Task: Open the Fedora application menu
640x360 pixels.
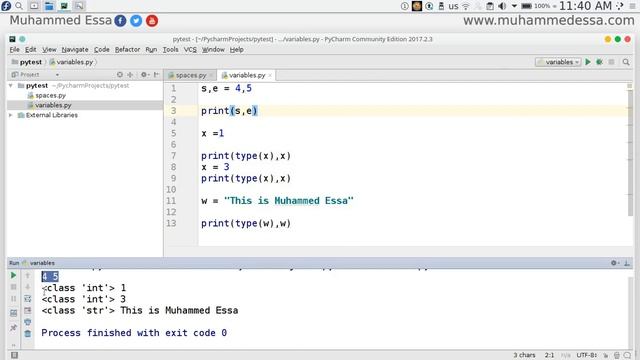Action: tap(6, 6)
